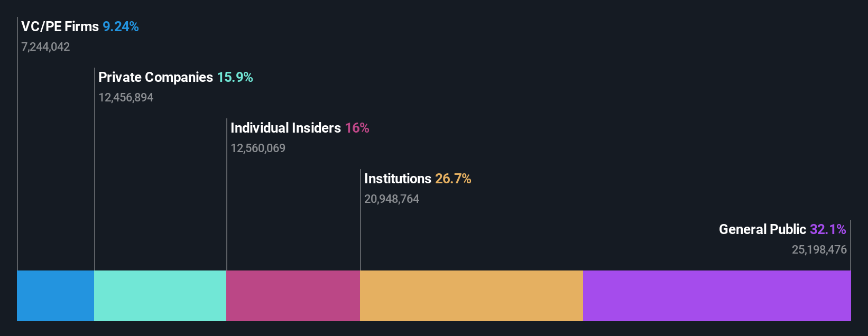Click the 7,244,042 share count
This screenshot has width=868, height=336.
tap(45, 47)
